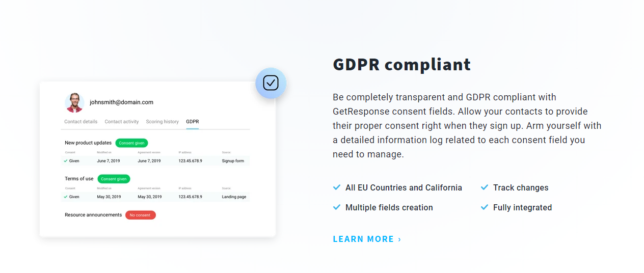Viewport: 644px width, 273px height.
Task: Click green Given checkmark in May 30 row
Action: click(66, 197)
